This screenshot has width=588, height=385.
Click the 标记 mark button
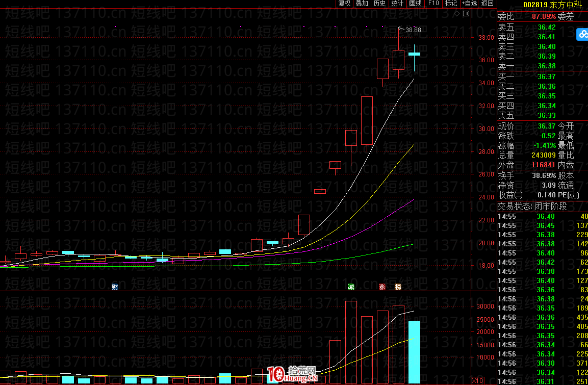point(451,4)
